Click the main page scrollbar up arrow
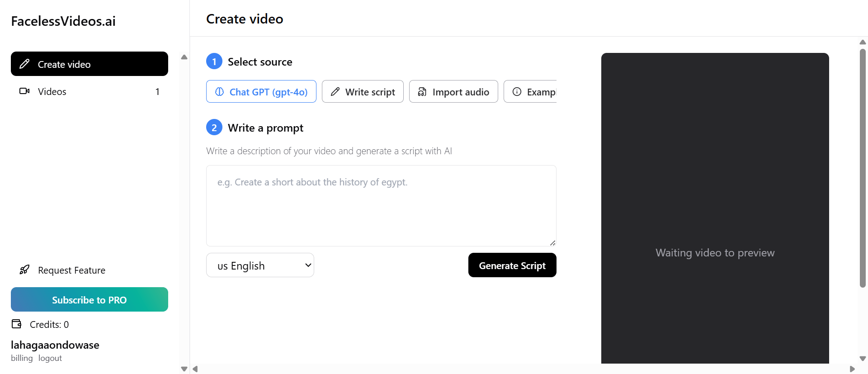The width and height of the screenshot is (868, 374). (863, 42)
